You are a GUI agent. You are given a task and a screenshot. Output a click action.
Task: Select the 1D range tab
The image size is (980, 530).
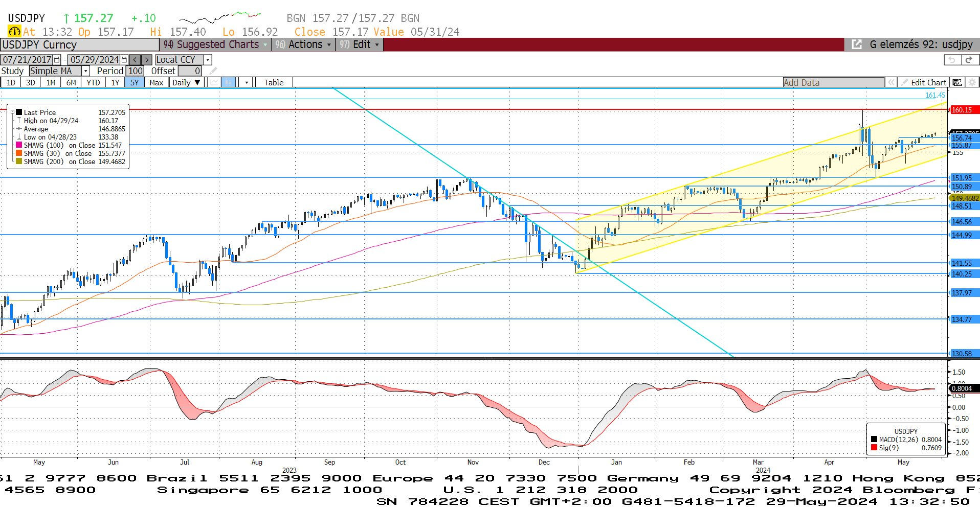[x=11, y=82]
